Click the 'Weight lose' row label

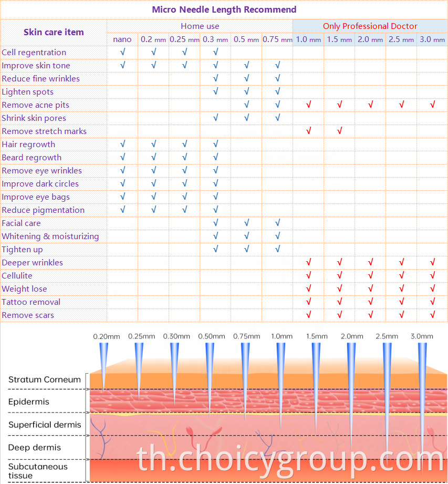coord(24,289)
